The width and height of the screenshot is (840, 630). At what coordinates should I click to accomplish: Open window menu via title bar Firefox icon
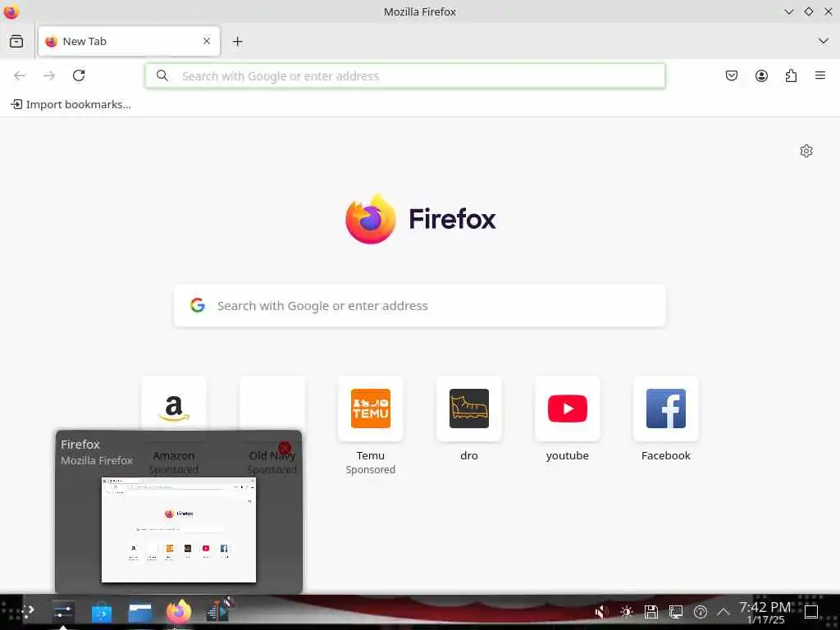pyautogui.click(x=11, y=11)
